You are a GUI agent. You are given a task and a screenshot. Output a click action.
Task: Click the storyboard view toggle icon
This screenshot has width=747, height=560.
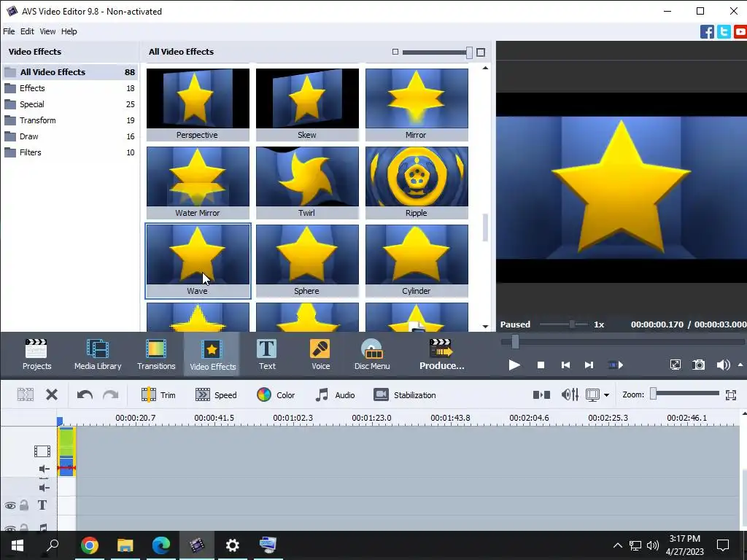[541, 394]
